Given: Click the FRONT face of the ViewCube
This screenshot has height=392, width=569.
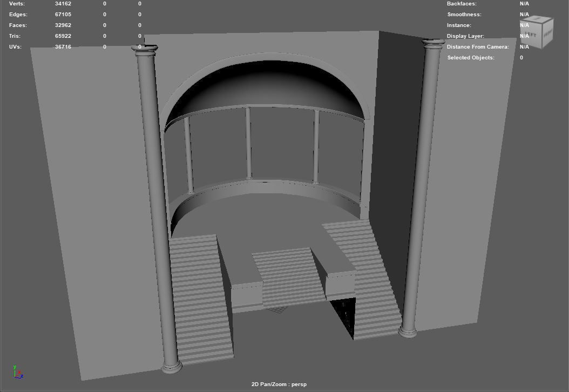Looking at the screenshot, I should [x=548, y=33].
